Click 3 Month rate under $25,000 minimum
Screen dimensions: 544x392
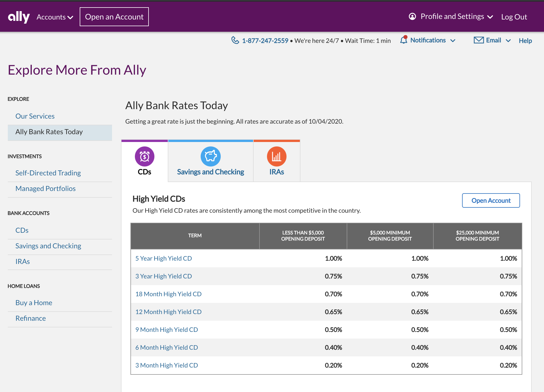[x=508, y=365]
